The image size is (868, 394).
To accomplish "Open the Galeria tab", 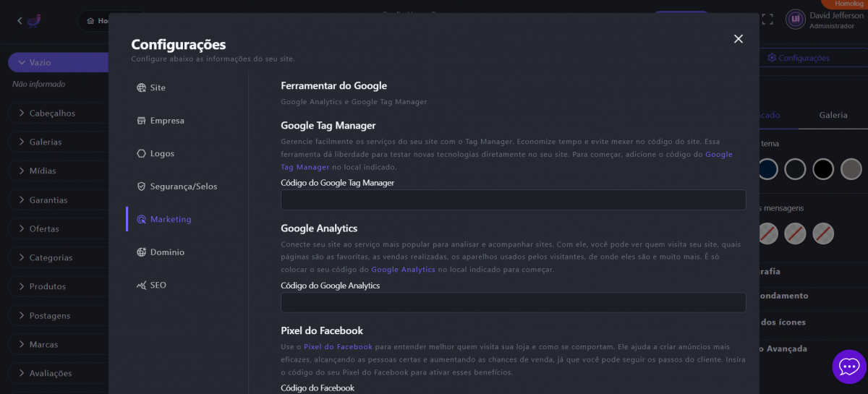I will point(833,115).
